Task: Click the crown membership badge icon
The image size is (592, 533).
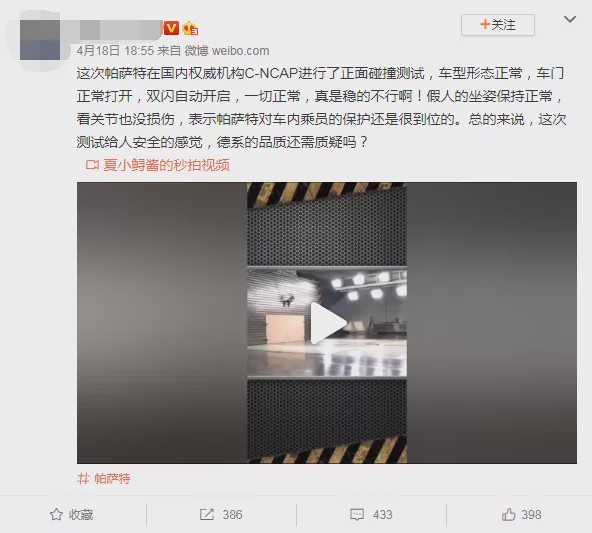Action: click(x=190, y=29)
